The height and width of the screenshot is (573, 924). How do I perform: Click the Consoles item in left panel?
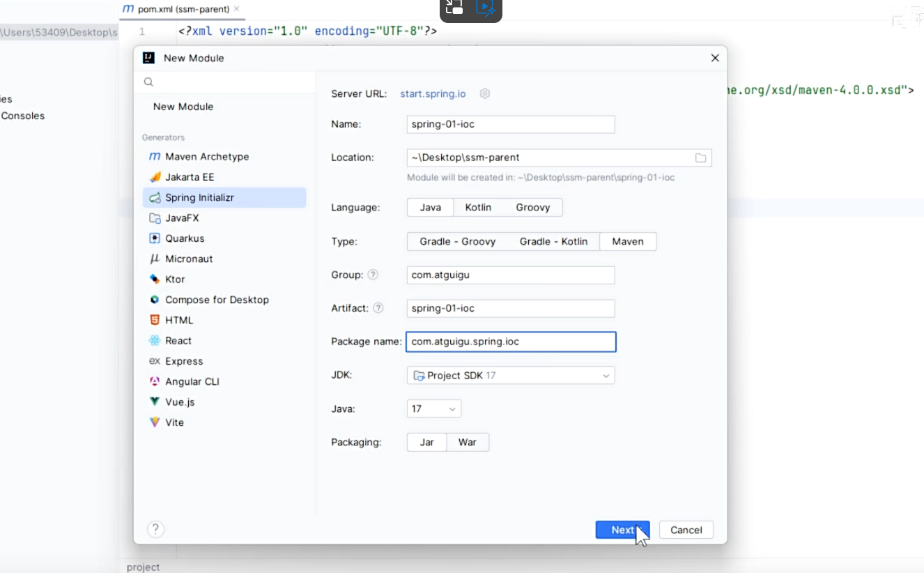(x=23, y=116)
